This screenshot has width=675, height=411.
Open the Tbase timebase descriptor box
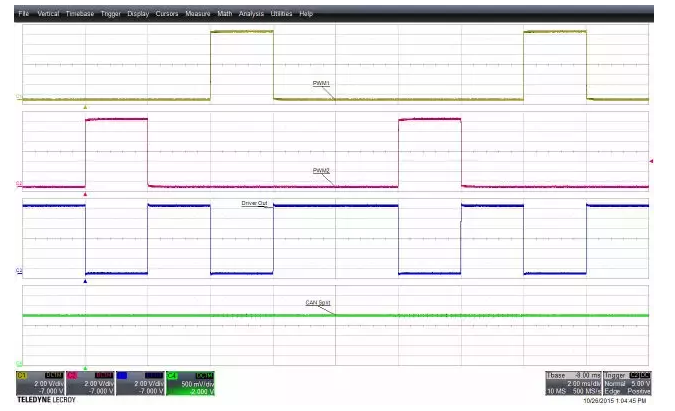click(573, 383)
